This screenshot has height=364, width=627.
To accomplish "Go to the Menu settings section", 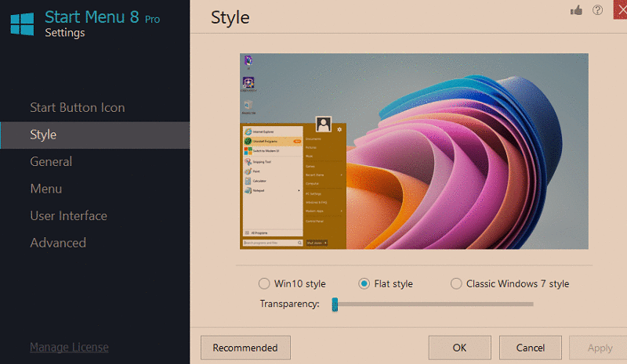I will (45, 189).
